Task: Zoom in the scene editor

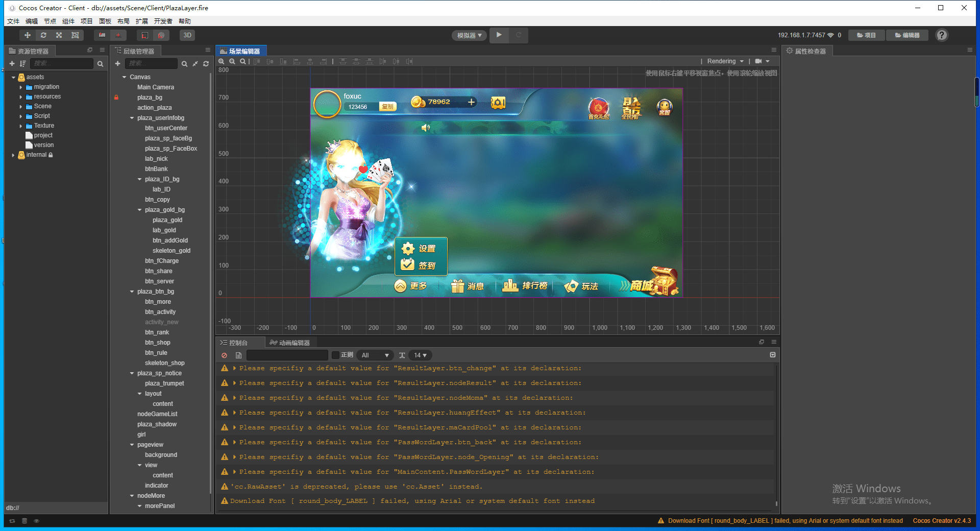Action: tap(222, 61)
